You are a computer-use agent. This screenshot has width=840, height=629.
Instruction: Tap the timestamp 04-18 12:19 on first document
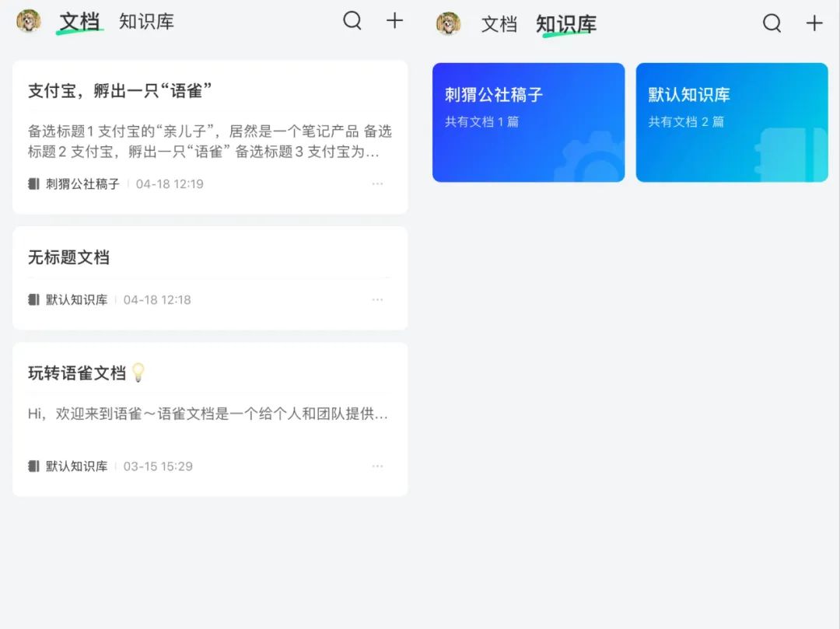170,183
